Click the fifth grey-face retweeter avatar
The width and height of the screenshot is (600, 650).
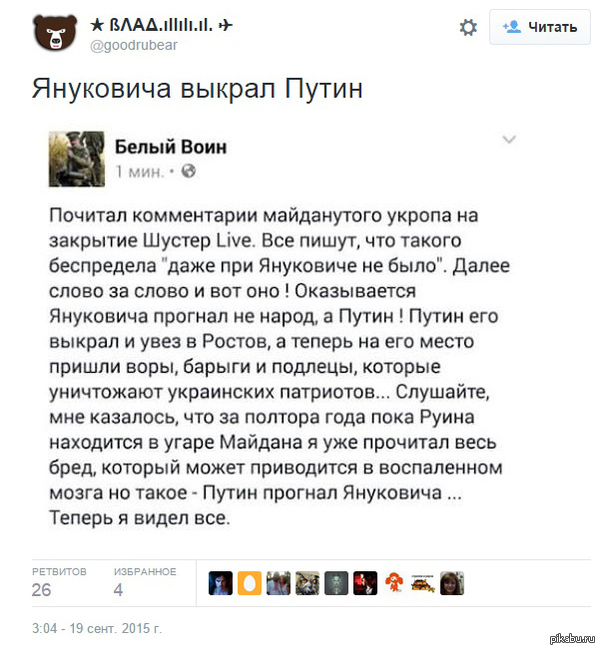[336, 583]
